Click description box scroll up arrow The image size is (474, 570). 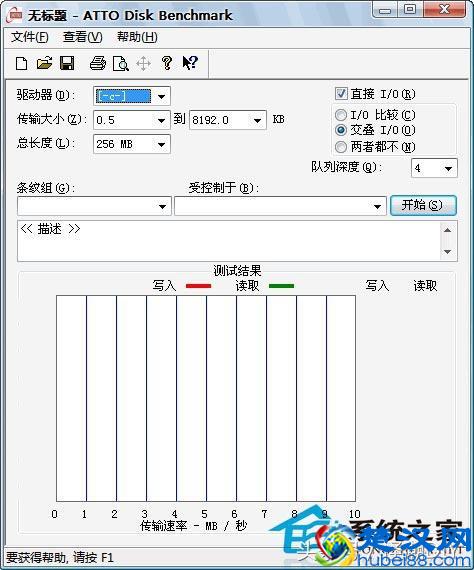[x=448, y=230]
